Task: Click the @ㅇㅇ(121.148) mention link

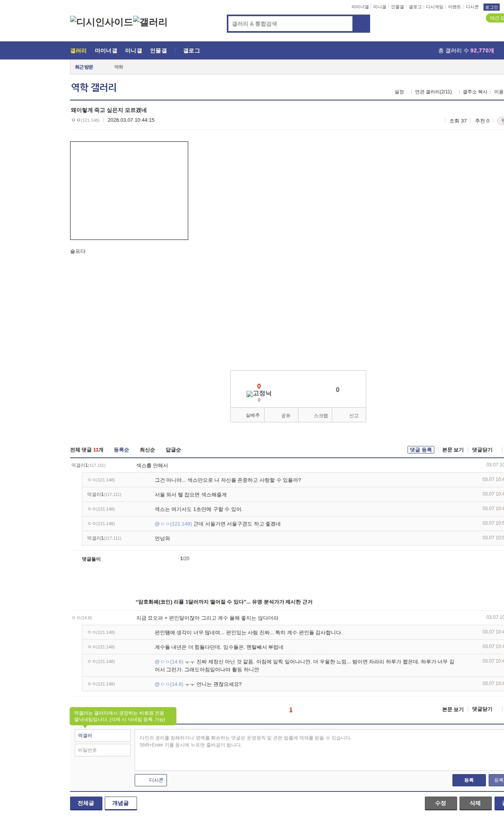Action: pos(173,524)
